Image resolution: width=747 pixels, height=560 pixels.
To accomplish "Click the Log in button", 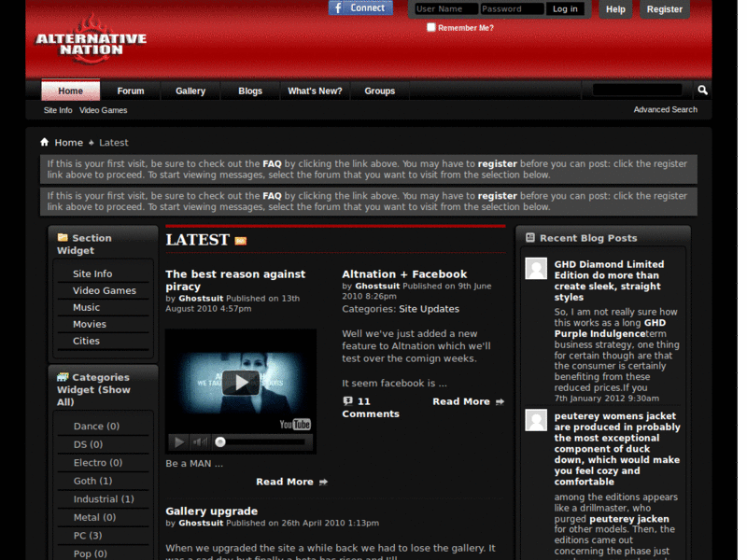I will (x=565, y=8).
